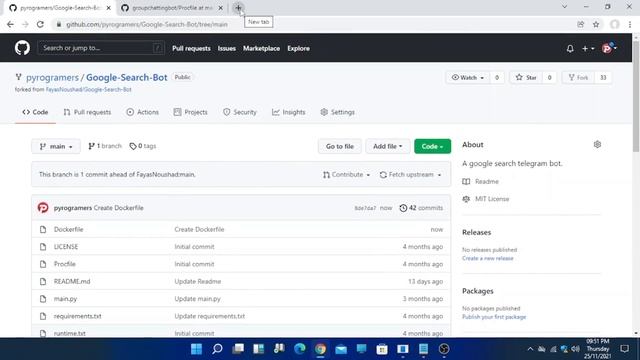Open the user avatar menu
The width and height of the screenshot is (640, 360).
point(609,48)
